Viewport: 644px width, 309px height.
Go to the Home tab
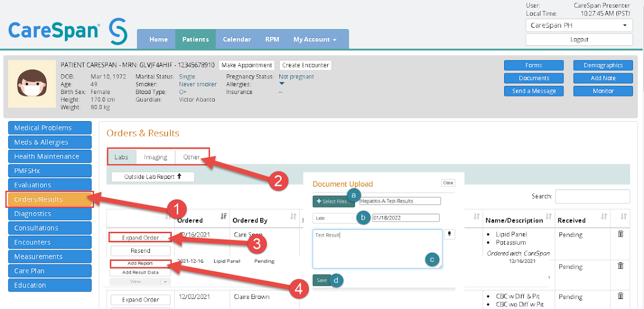[158, 39]
